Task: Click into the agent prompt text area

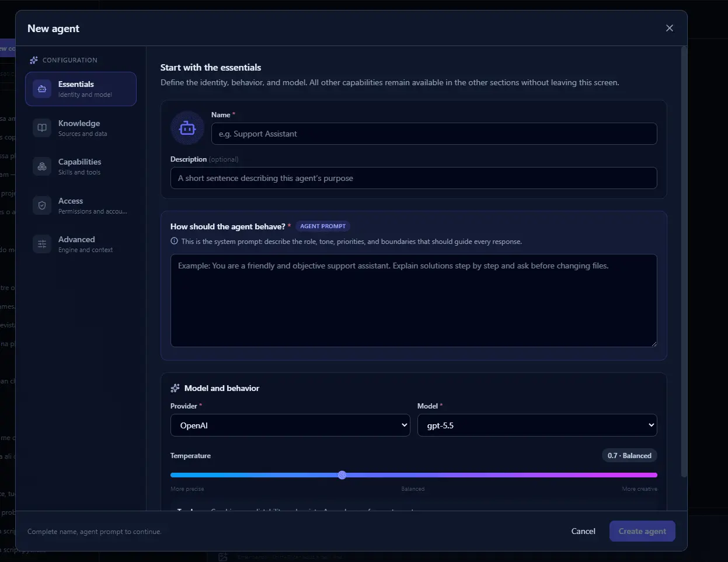Action: [413, 301]
